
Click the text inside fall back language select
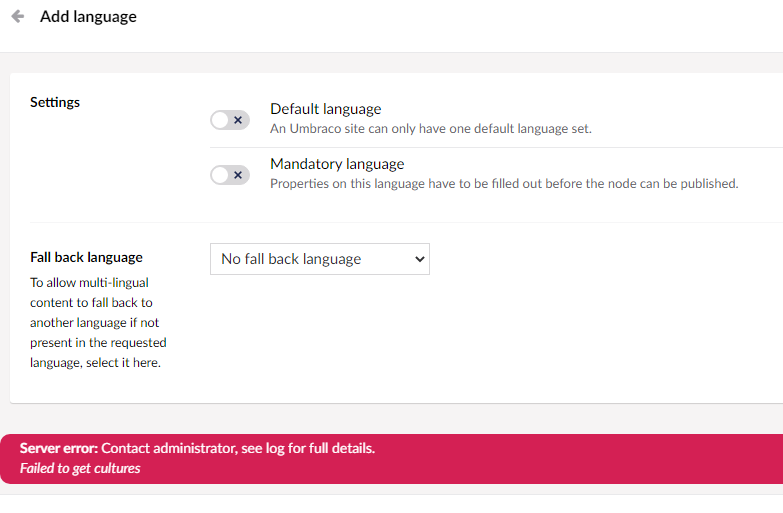tap(291, 259)
